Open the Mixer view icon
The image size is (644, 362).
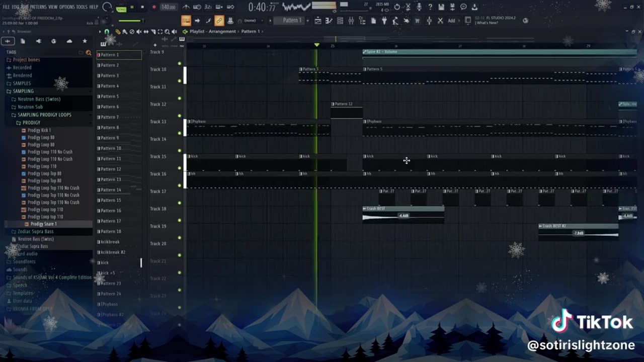[351, 21]
